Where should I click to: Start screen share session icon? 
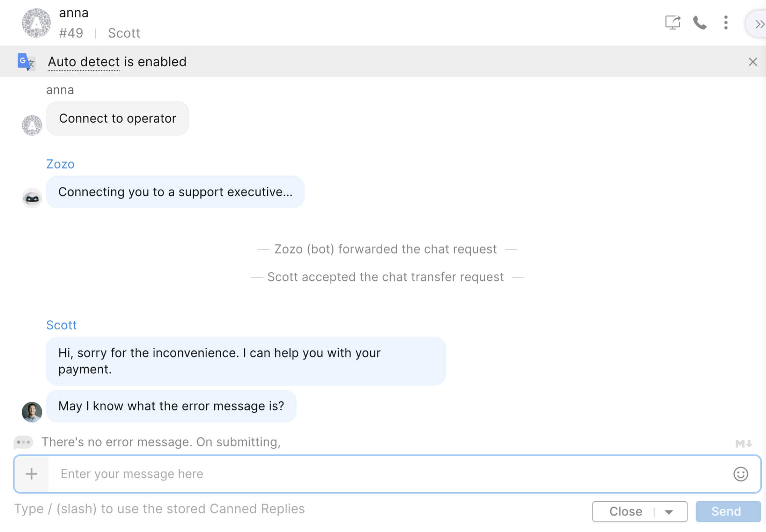[672, 23]
